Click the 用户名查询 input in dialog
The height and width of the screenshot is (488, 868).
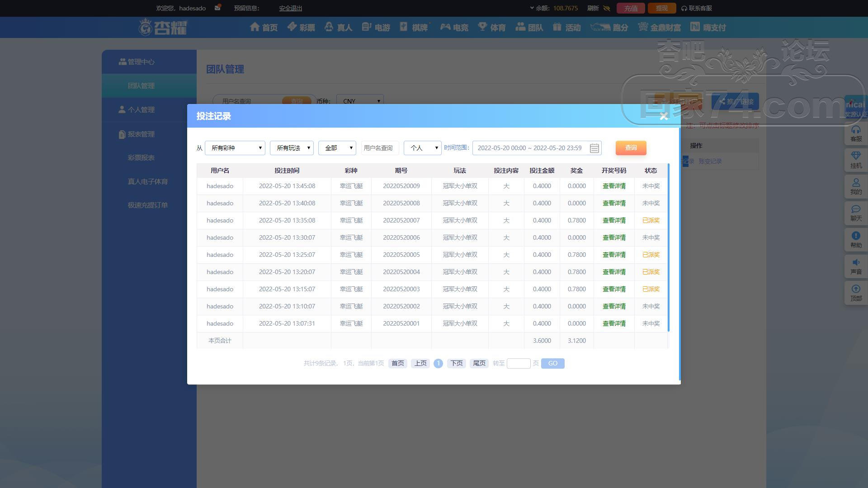tap(379, 148)
